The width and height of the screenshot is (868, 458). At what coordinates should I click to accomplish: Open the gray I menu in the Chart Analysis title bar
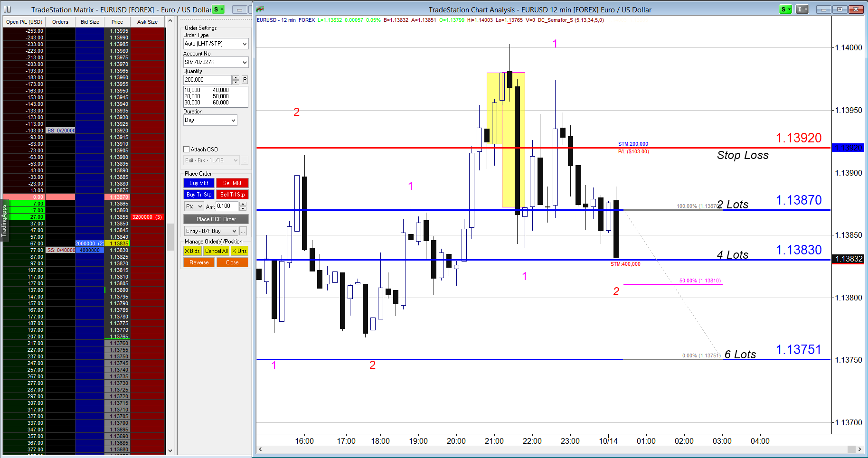(x=802, y=9)
